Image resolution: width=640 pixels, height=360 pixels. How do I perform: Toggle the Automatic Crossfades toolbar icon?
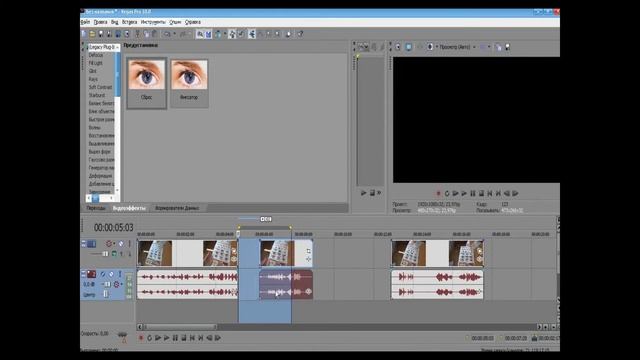point(209,34)
